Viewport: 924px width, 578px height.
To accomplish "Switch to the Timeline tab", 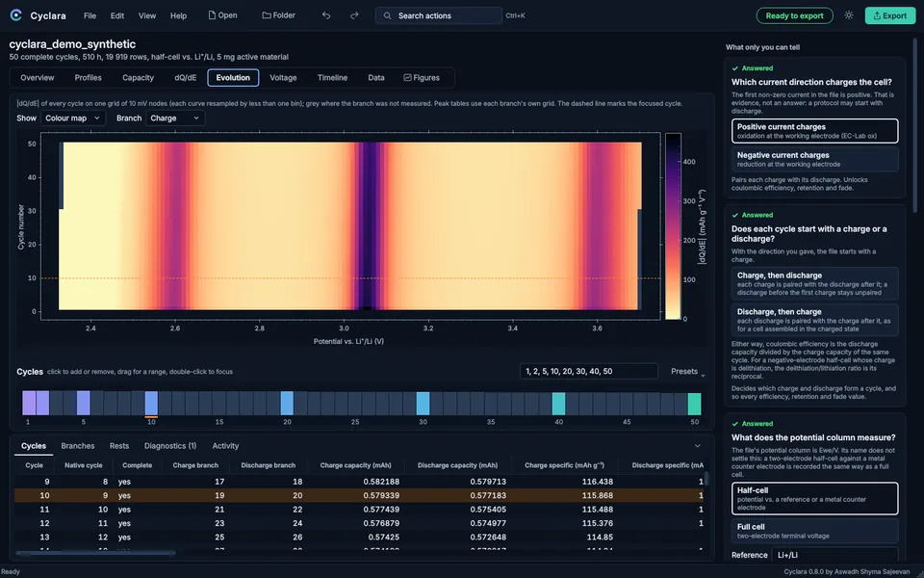I will click(x=332, y=78).
